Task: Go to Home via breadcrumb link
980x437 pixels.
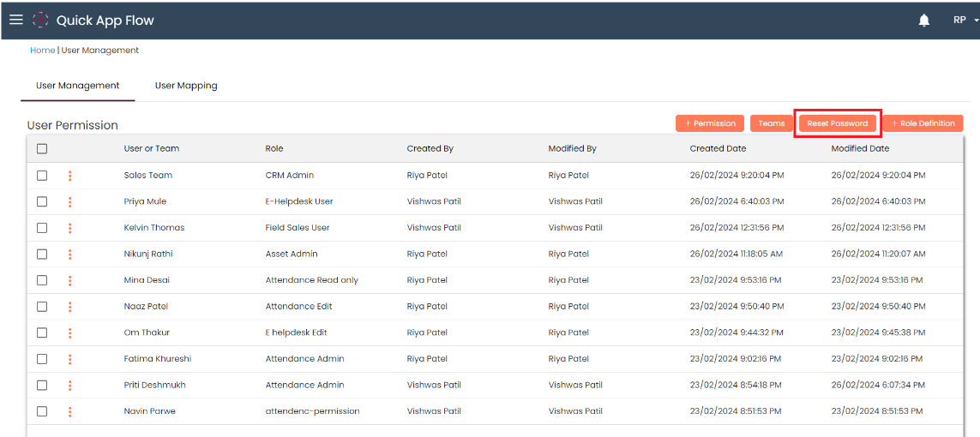Action: click(42, 51)
